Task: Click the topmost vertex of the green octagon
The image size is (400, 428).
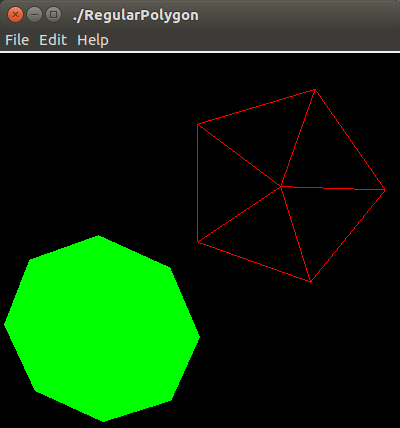Action: coord(99,236)
